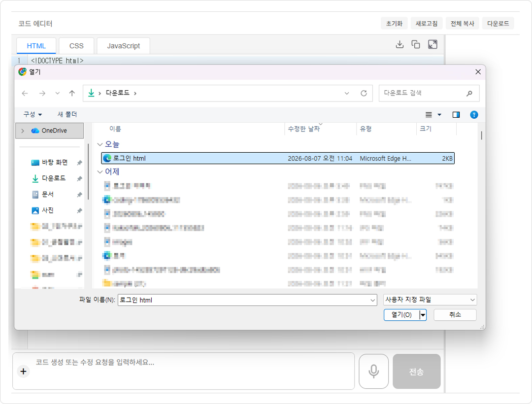Viewport: 532px width, 404px height.
Task: Expand the view options dropdown arrow
Action: click(439, 115)
